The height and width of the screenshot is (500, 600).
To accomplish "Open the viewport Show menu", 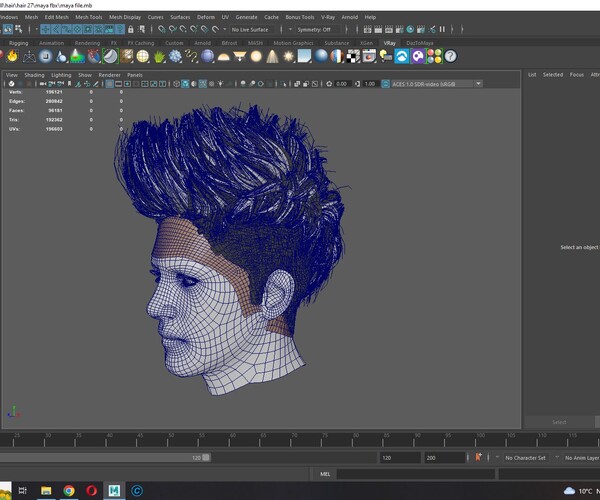I will (85, 75).
